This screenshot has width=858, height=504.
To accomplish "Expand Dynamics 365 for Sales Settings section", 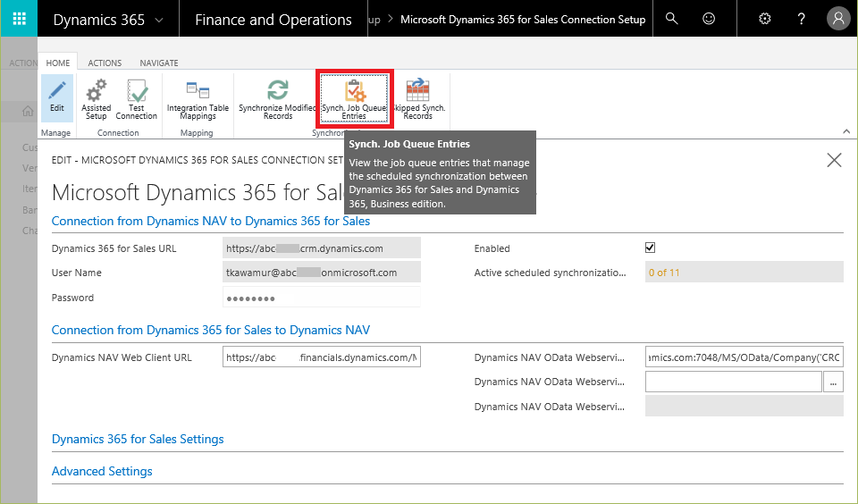I will pyautogui.click(x=138, y=439).
